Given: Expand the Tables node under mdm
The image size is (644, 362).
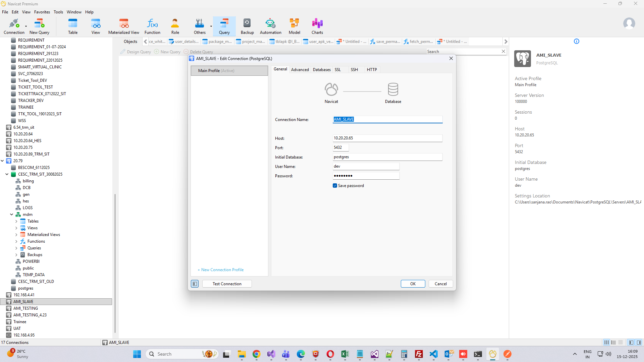Looking at the screenshot, I should 16,221.
